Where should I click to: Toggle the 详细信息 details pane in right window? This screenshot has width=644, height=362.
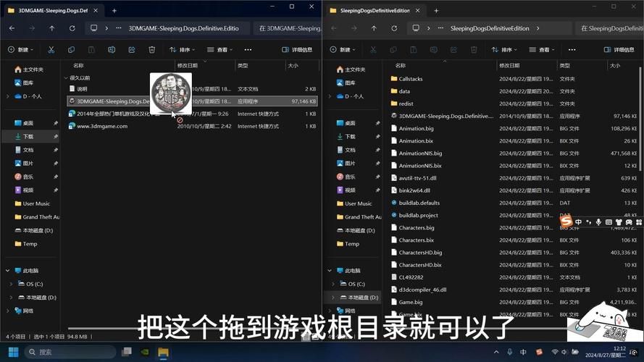pyautogui.click(x=618, y=50)
